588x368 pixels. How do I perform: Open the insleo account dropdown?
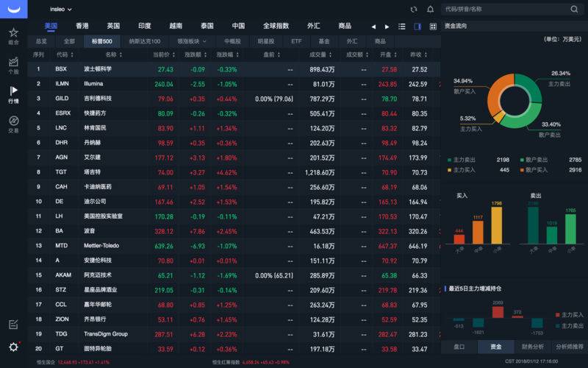61,10
